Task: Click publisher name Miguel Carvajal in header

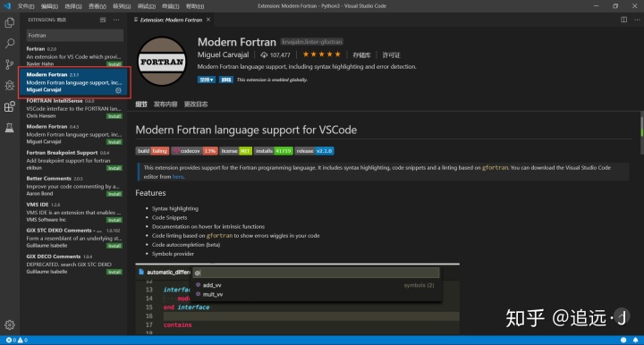Action: [x=223, y=55]
